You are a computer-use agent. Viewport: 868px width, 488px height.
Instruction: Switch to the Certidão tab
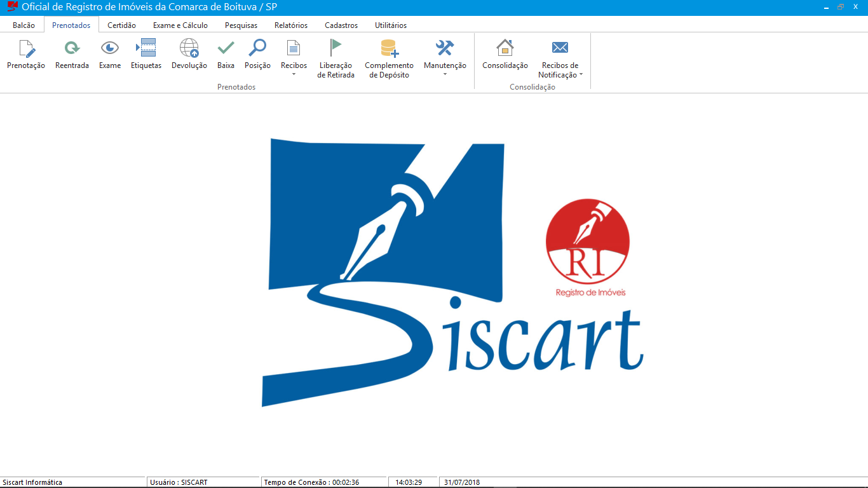point(121,25)
